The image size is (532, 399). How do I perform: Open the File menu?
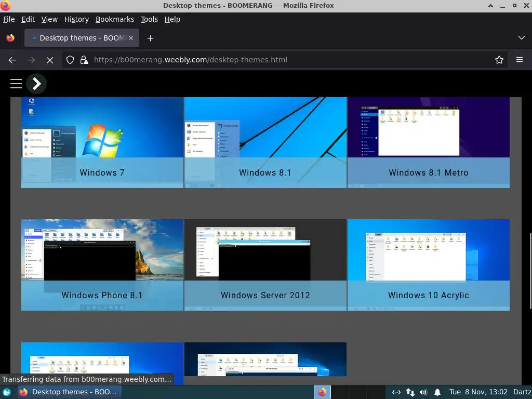click(9, 19)
